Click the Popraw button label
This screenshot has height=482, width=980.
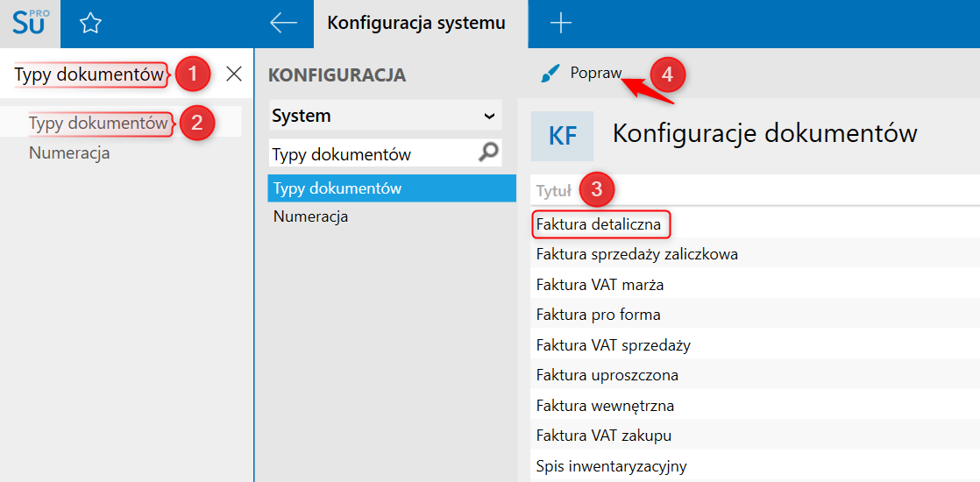point(595,74)
